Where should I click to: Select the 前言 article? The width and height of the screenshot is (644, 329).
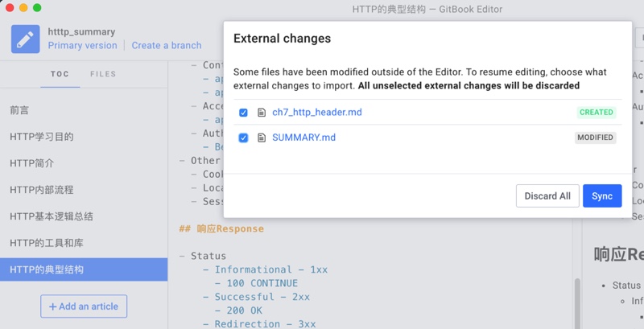[19, 110]
